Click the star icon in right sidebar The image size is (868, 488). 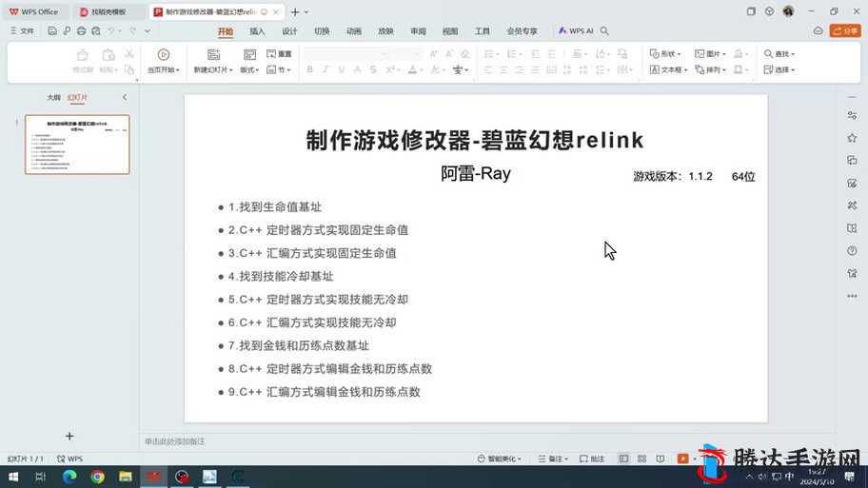852,138
